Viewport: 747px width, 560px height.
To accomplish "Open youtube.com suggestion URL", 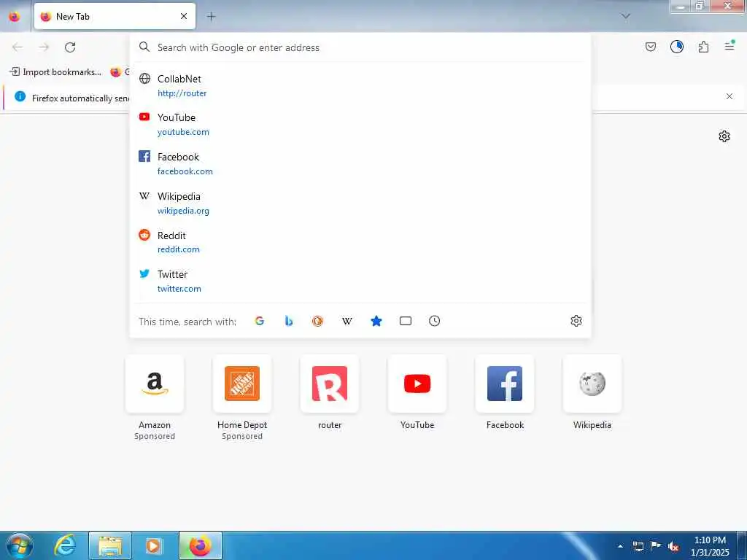I will coord(183,132).
